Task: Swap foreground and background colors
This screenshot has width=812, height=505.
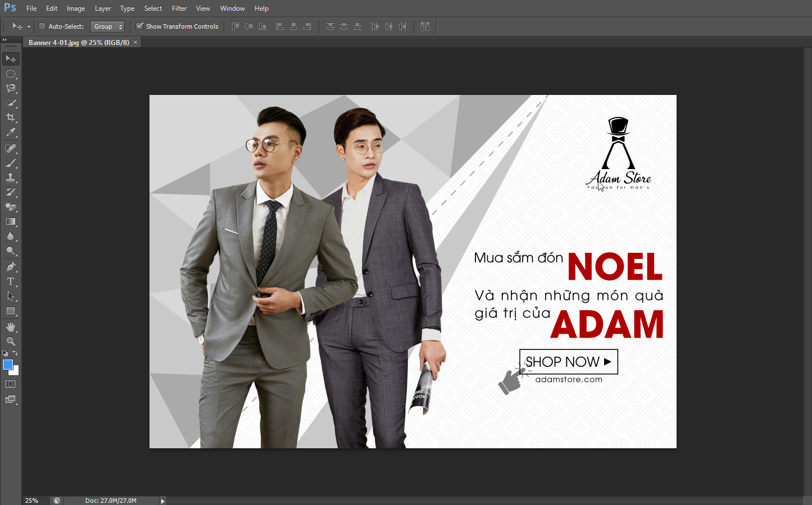Action: point(16,353)
